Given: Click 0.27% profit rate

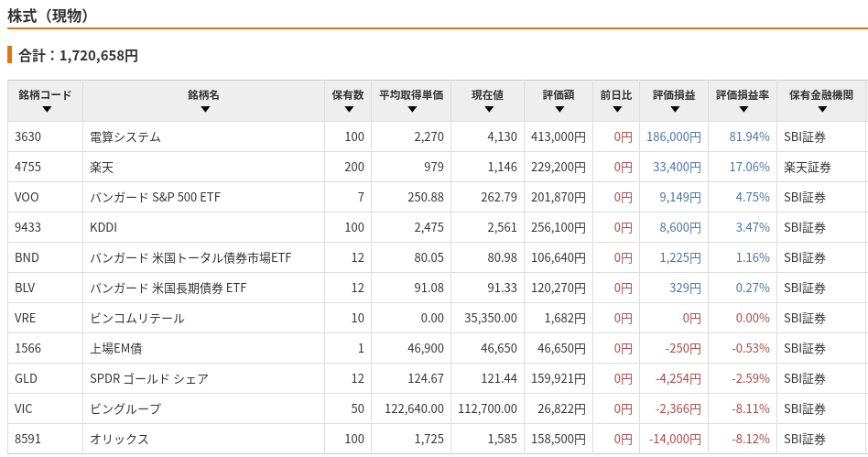Looking at the screenshot, I should coord(753,288).
